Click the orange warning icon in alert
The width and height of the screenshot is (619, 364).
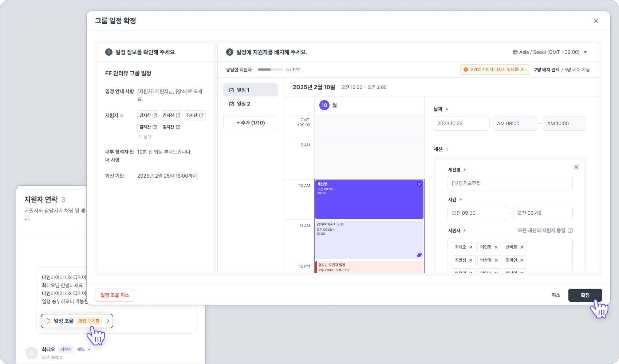(466, 70)
